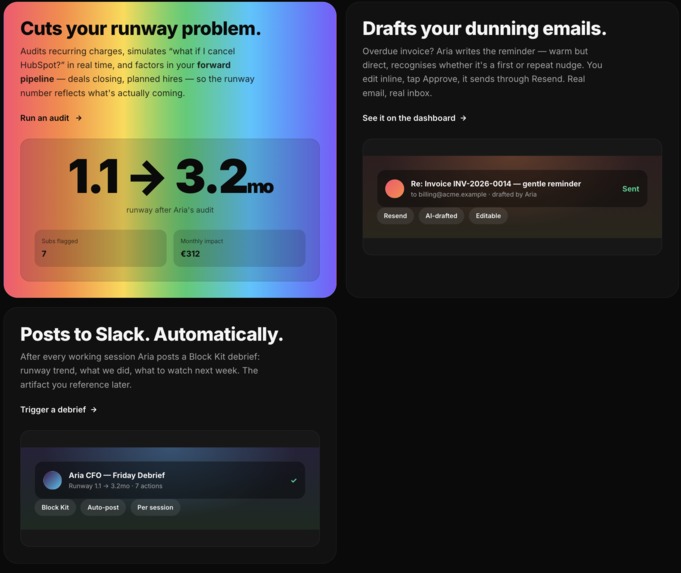Click the large arrow between 1.1 and 3.2

click(147, 177)
